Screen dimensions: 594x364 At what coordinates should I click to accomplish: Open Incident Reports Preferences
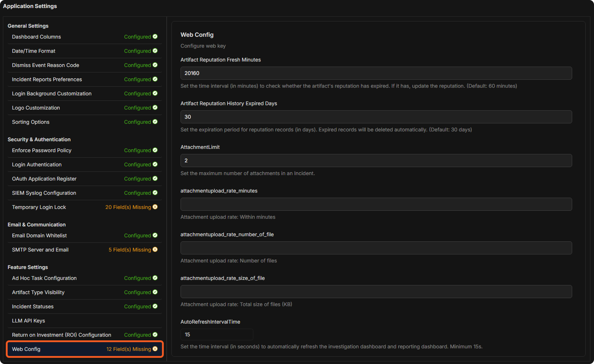84,79
